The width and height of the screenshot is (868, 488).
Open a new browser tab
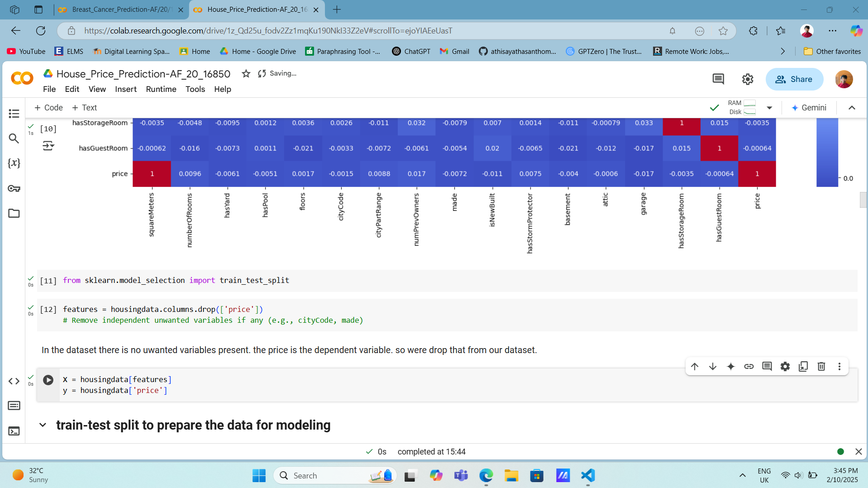point(337,10)
